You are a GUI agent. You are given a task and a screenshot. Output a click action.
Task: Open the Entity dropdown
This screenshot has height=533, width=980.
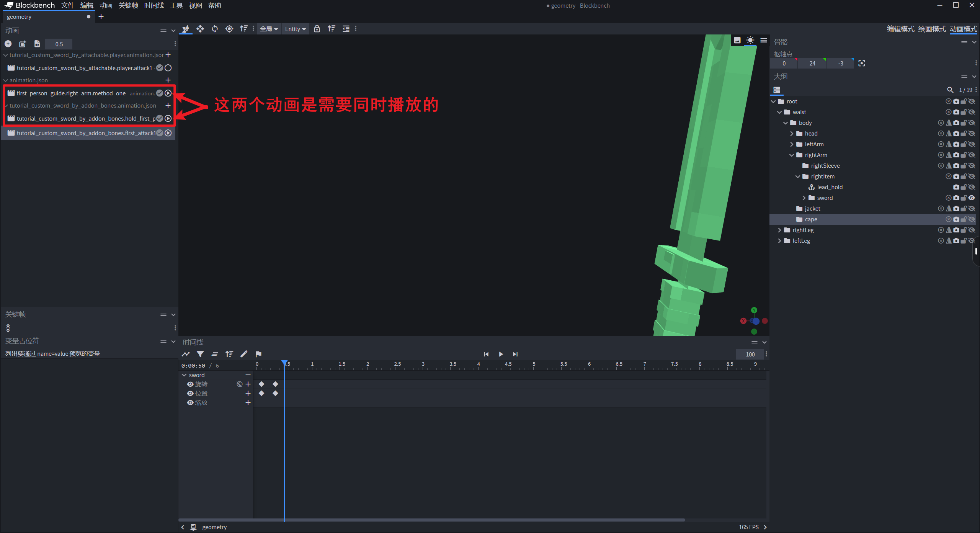295,29
